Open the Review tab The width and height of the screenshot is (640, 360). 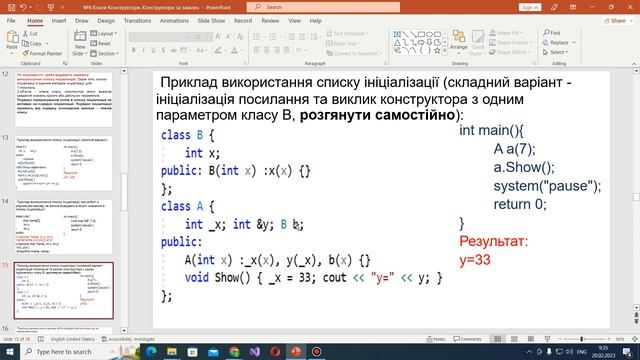270,21
